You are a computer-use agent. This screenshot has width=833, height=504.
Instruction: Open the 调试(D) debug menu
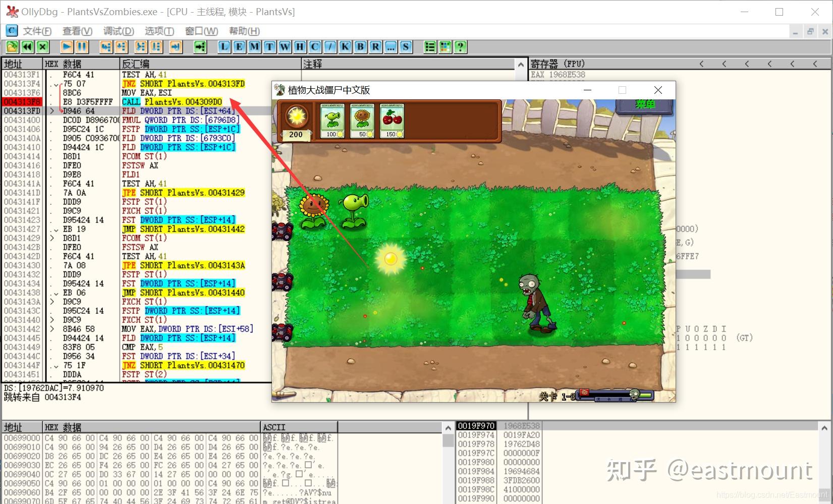pos(119,31)
